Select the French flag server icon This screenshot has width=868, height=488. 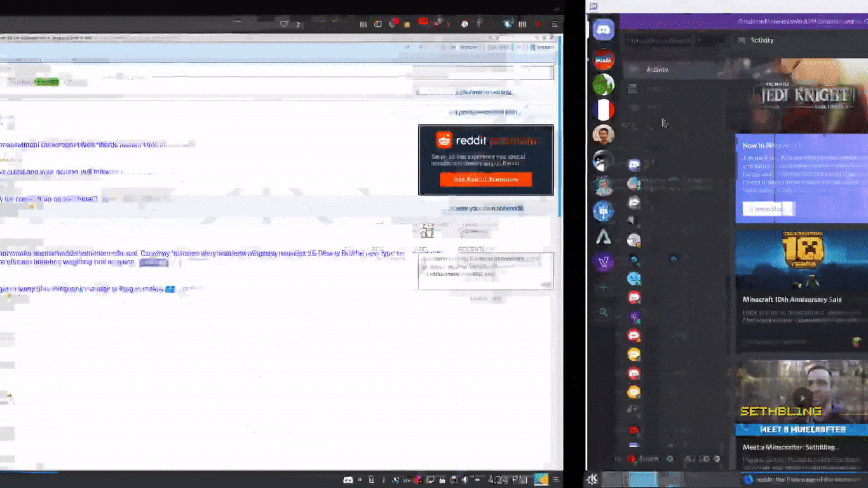pyautogui.click(x=603, y=111)
